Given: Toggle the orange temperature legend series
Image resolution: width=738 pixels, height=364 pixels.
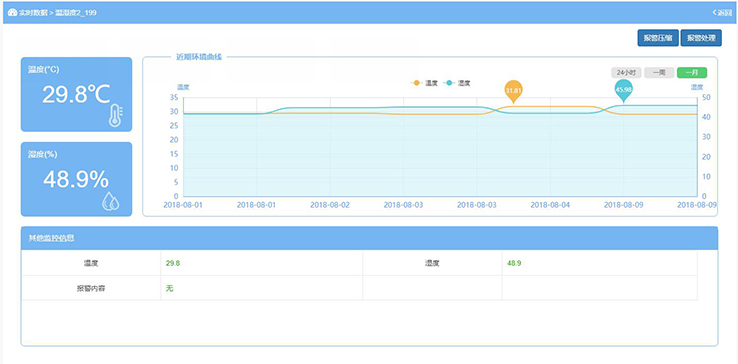Looking at the screenshot, I should pyautogui.click(x=425, y=83).
